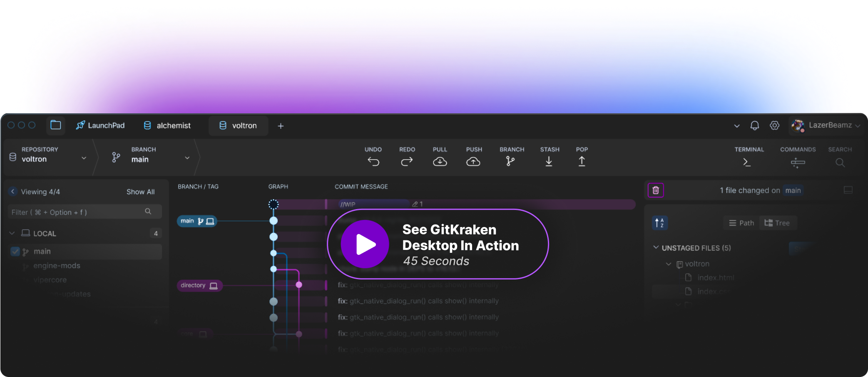
Task: Click Show All in the left panel
Action: (x=140, y=192)
